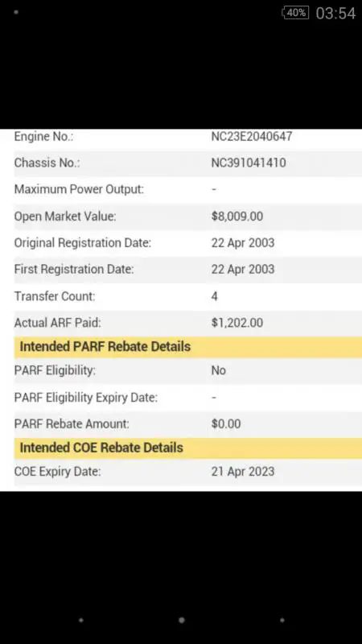The width and height of the screenshot is (362, 644).
Task: Click the PARF Eligibility Expiry Date label
Action: (86, 398)
